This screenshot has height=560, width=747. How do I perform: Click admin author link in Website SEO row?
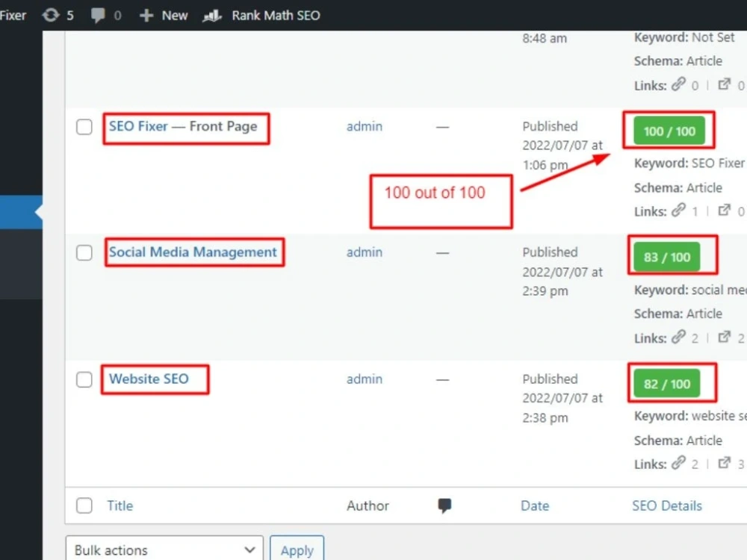(x=365, y=379)
